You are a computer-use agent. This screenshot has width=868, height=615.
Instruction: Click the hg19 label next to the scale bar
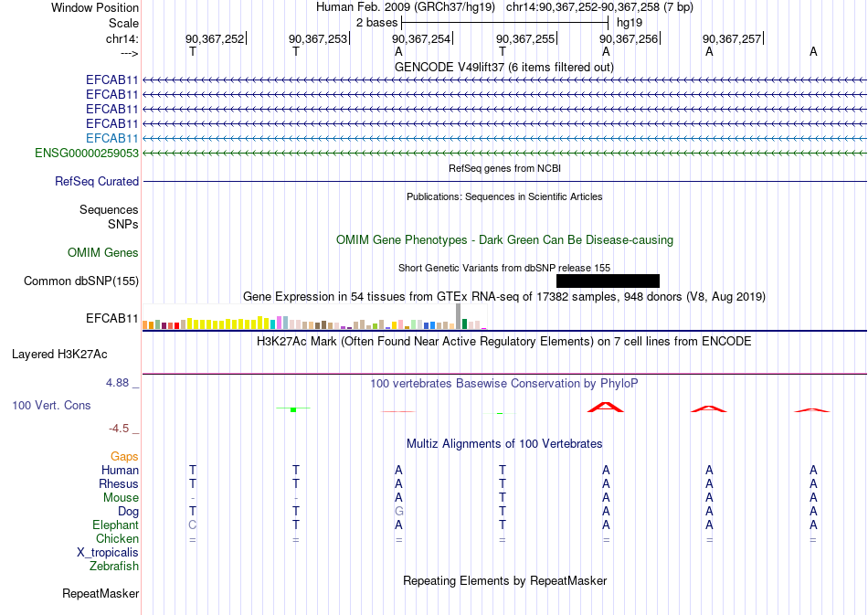(x=630, y=23)
